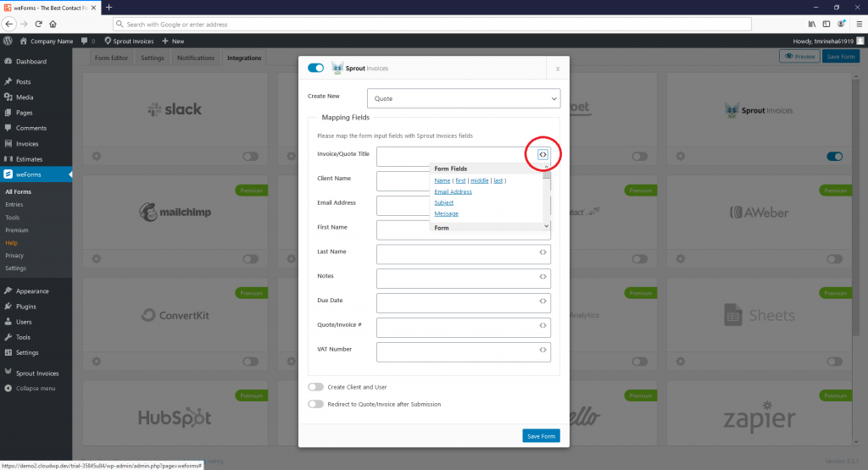Open Mailchimp integration settings gear
The height and width of the screenshot is (470, 868).
click(97, 259)
